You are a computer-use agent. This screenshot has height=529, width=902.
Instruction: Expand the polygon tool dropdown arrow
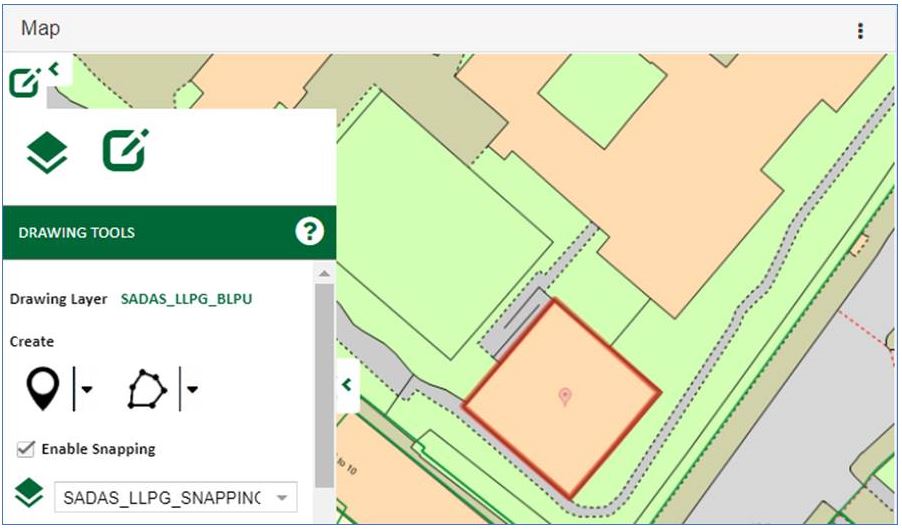(x=193, y=389)
